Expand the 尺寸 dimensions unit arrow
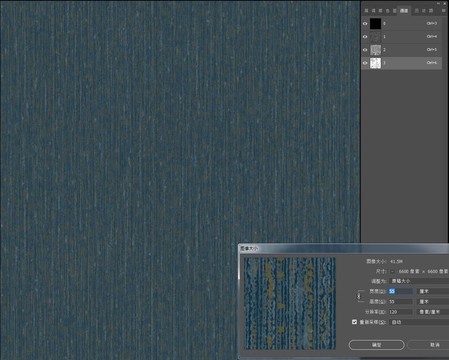Viewport: 449px width, 360px height. (392, 272)
